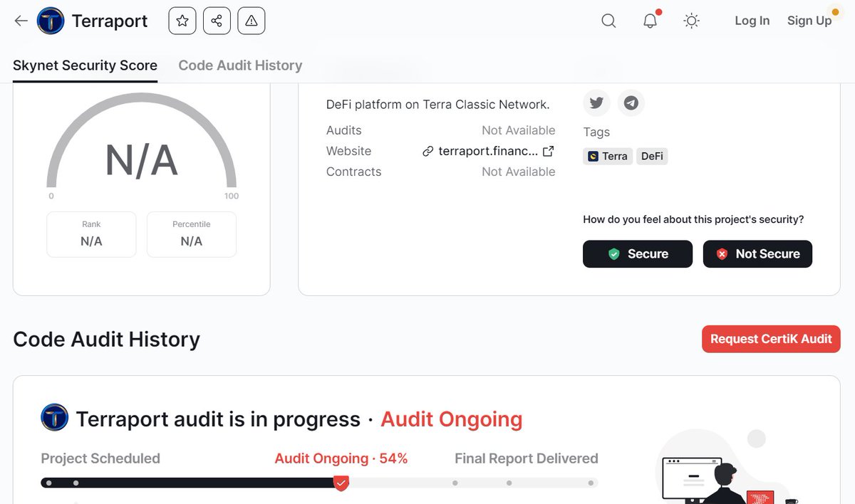Click the Rank N/A card
This screenshot has height=504, width=855.
tap(91, 234)
